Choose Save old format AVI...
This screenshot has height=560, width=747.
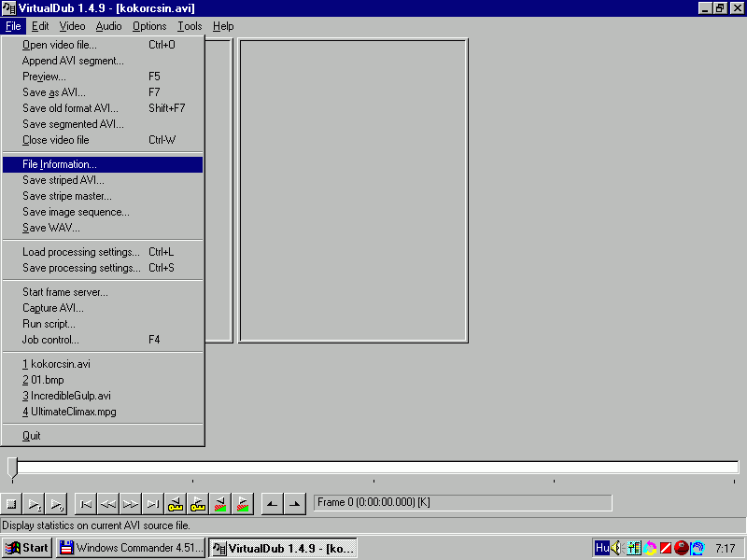[x=103, y=108]
